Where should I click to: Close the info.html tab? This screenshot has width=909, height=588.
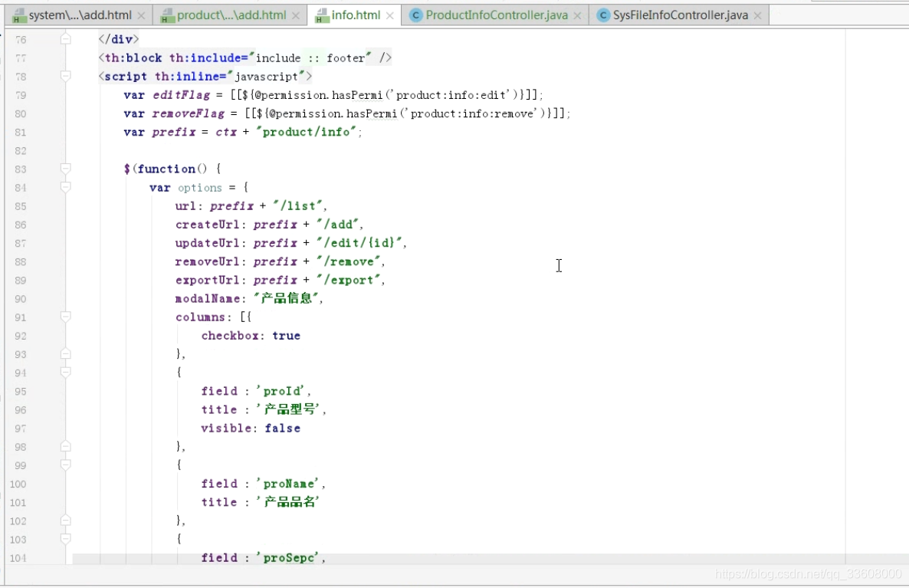click(389, 15)
